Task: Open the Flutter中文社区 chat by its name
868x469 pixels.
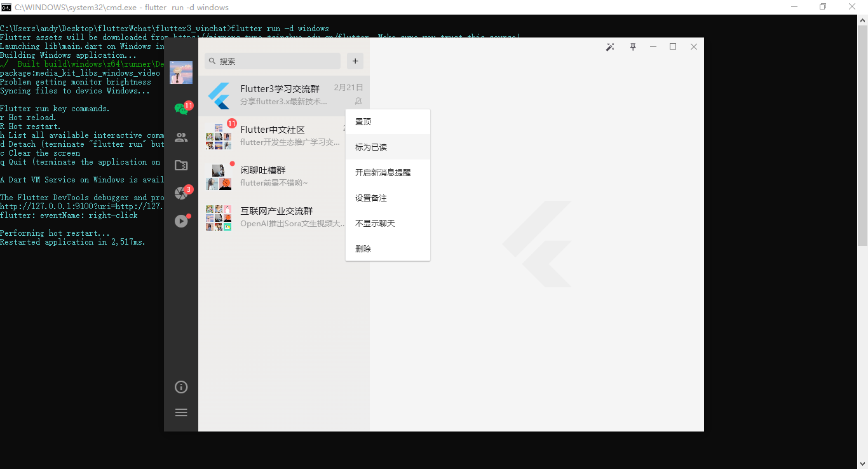Action: [273, 130]
